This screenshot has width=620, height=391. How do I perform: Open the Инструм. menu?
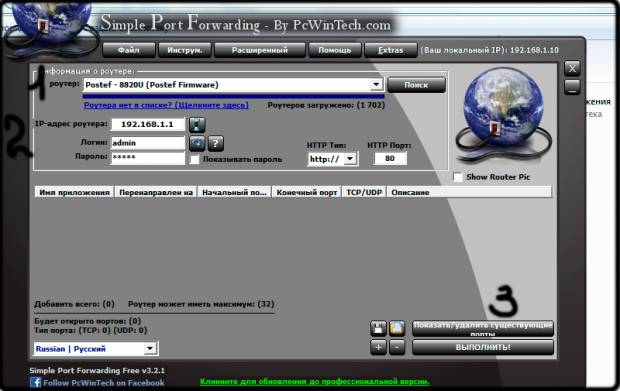185,50
